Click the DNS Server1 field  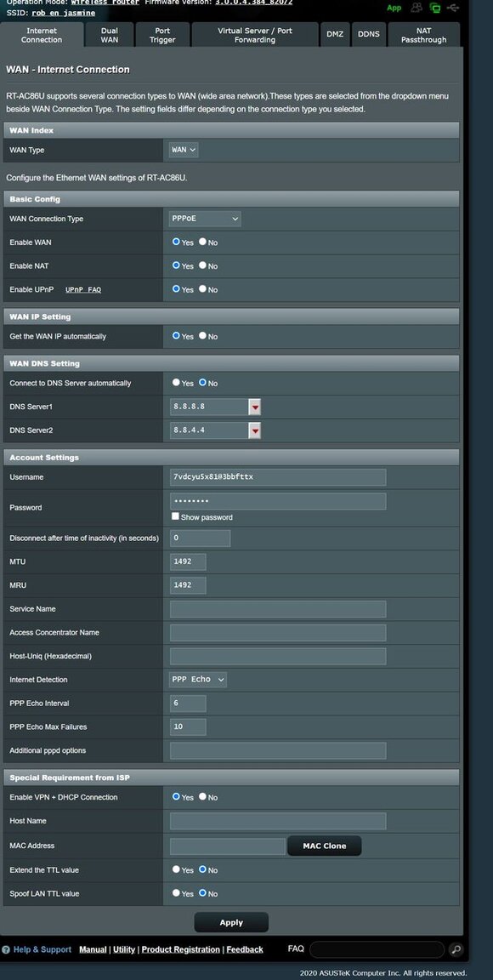(209, 407)
